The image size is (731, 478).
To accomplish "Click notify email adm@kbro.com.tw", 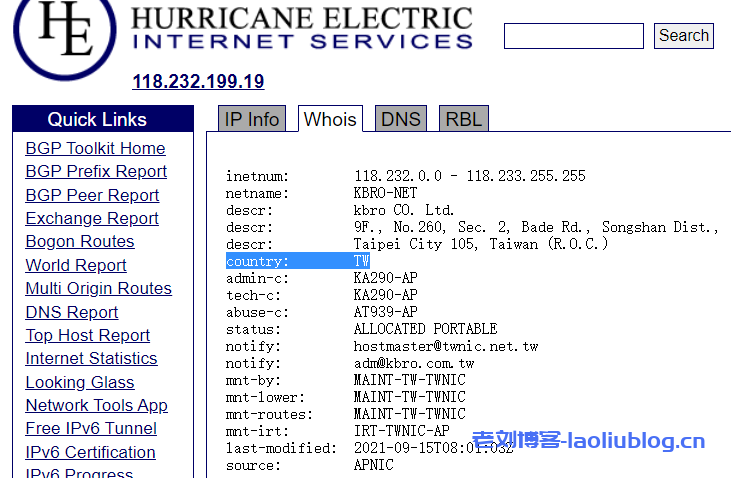I will [x=414, y=363].
